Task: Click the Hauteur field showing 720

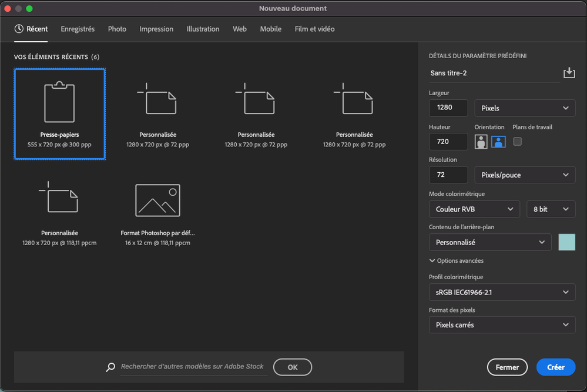Action: (448, 142)
